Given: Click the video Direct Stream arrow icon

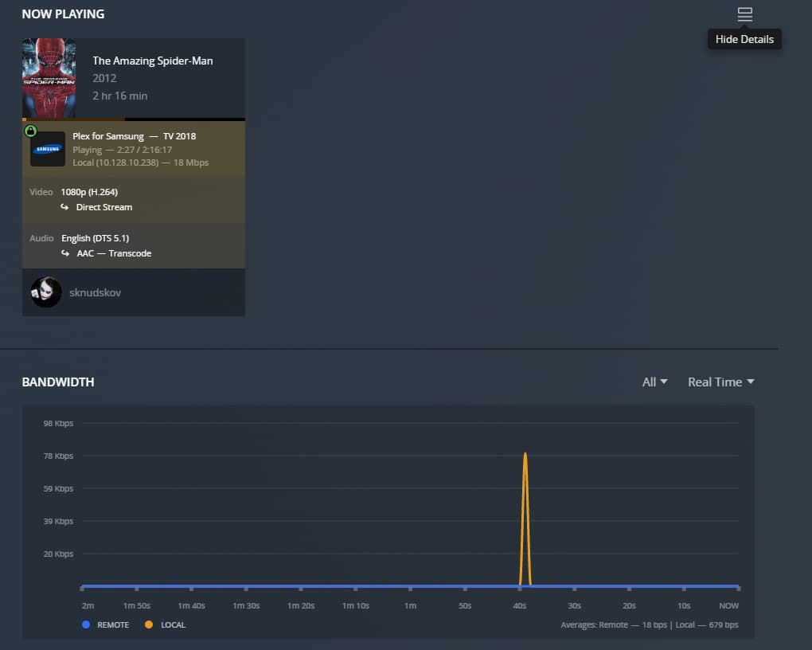Looking at the screenshot, I should click(64, 207).
